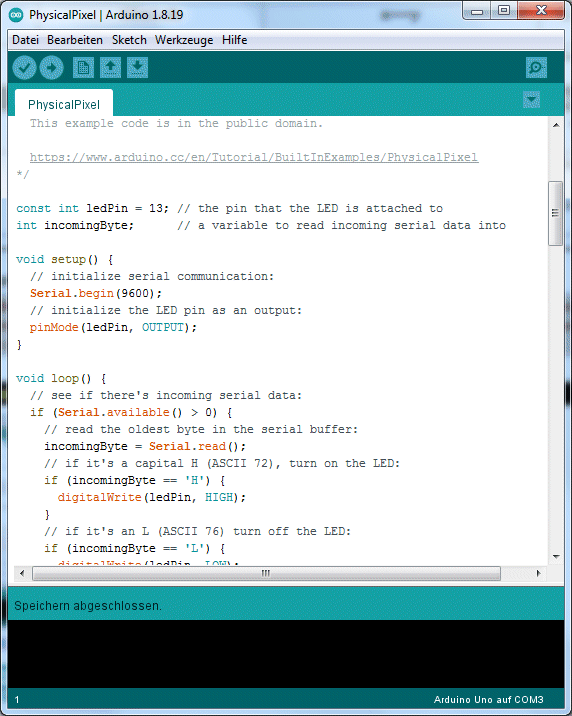Expand the tab options dropdown arrow
The image size is (572, 716).
[x=531, y=99]
